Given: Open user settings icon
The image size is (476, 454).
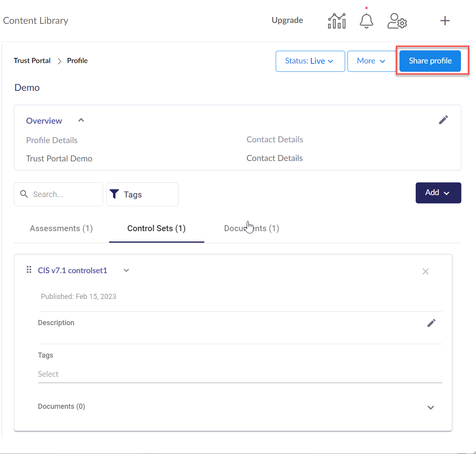Looking at the screenshot, I should coord(397,21).
